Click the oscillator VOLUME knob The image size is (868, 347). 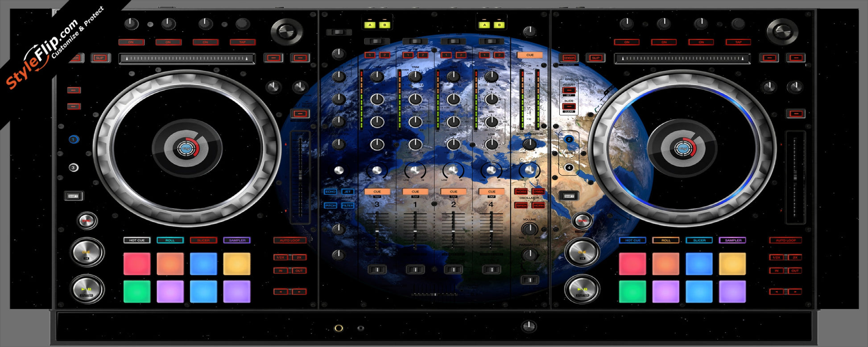pyautogui.click(x=529, y=229)
